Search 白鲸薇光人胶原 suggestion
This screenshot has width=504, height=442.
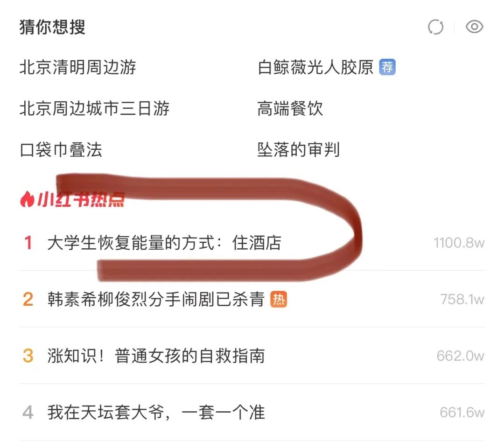click(x=315, y=67)
